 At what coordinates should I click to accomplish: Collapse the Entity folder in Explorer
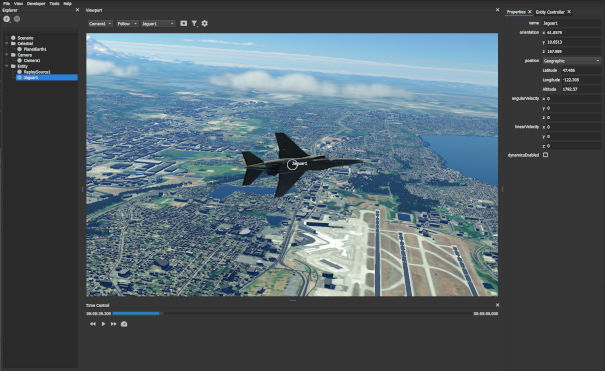click(x=7, y=66)
